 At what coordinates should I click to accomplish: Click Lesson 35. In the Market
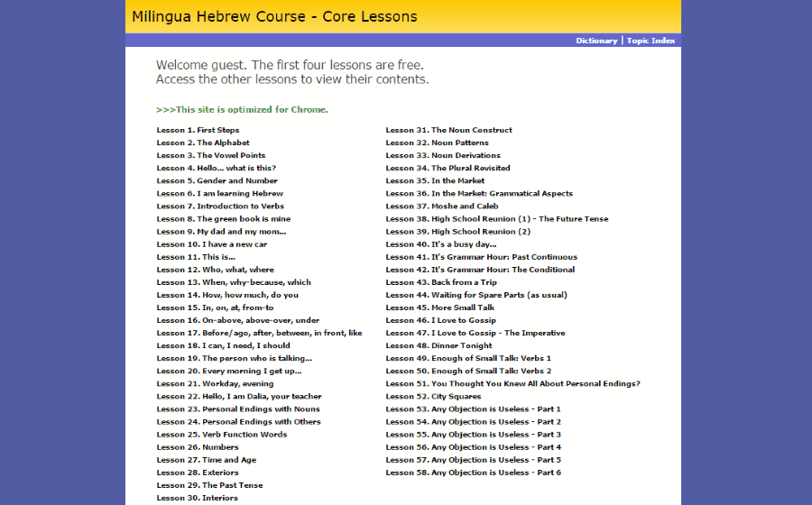435,180
